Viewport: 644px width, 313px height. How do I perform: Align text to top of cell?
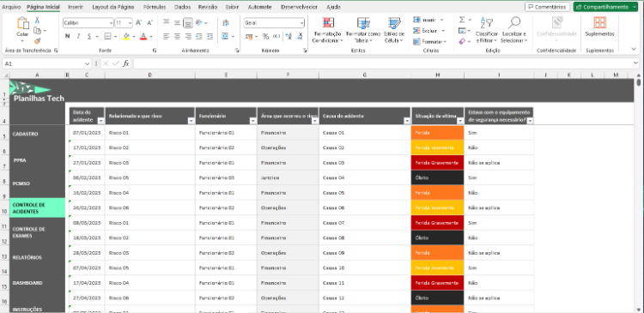point(167,22)
